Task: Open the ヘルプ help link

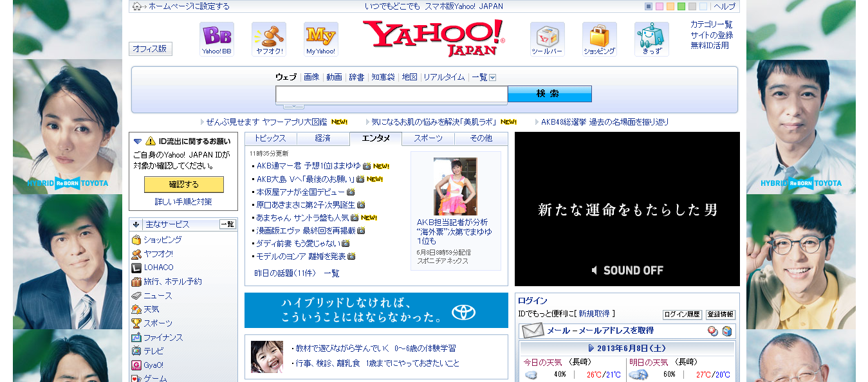Action: click(725, 6)
